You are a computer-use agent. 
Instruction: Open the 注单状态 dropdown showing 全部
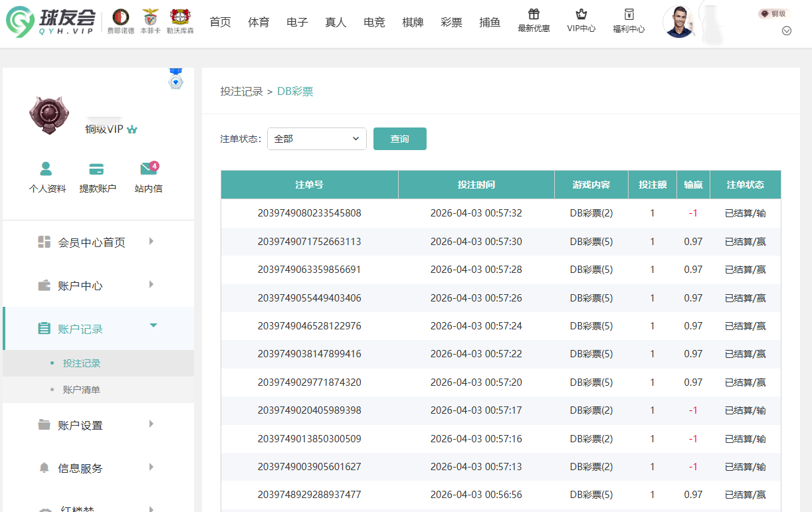[x=317, y=138]
